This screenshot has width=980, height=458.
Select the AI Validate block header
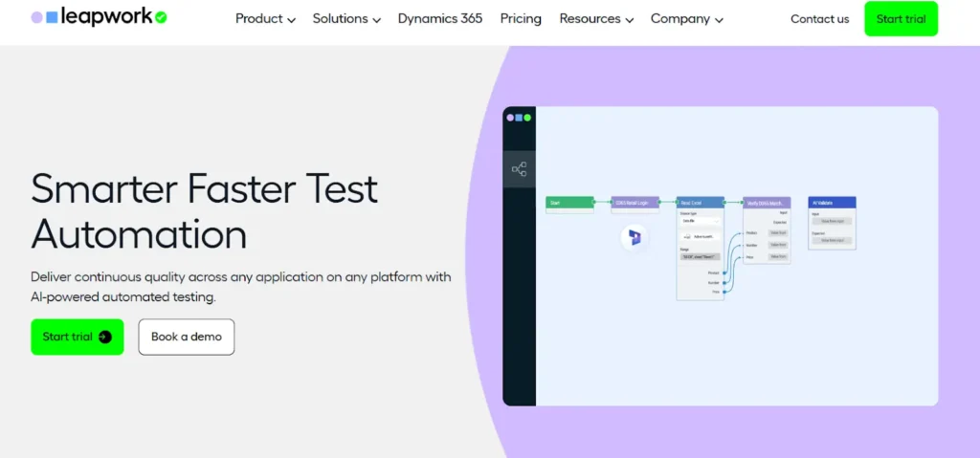(x=832, y=203)
